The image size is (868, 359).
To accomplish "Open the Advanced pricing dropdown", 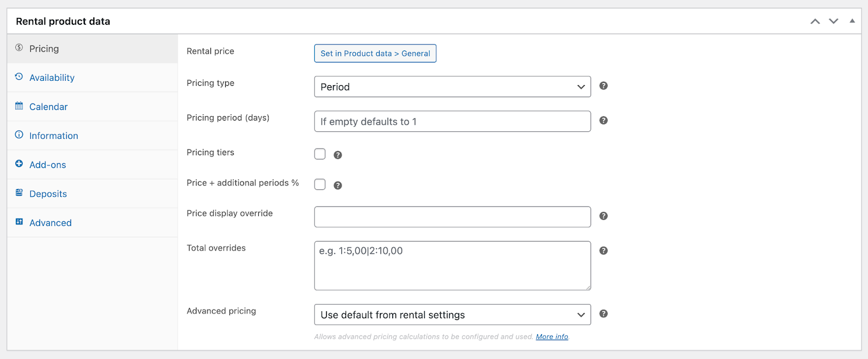I will coord(452,315).
